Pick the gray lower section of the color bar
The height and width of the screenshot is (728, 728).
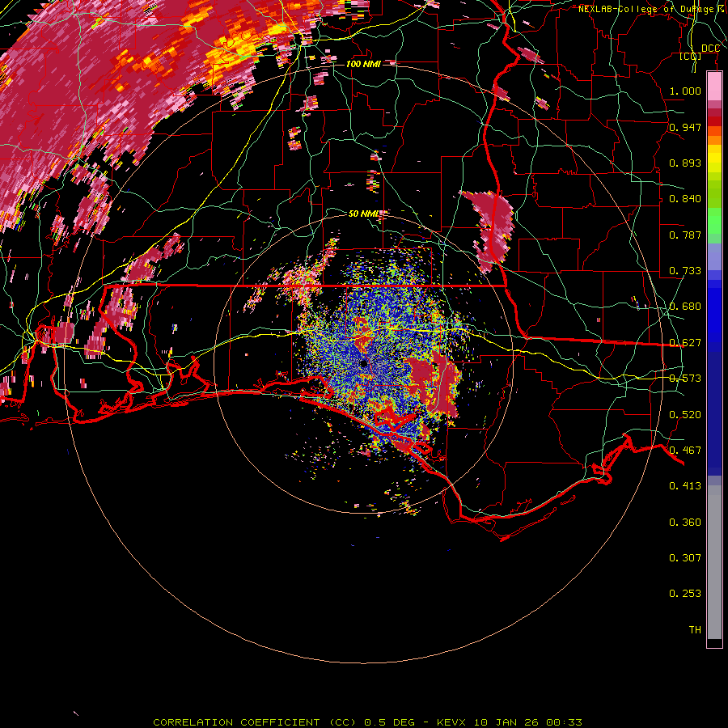pos(714,562)
